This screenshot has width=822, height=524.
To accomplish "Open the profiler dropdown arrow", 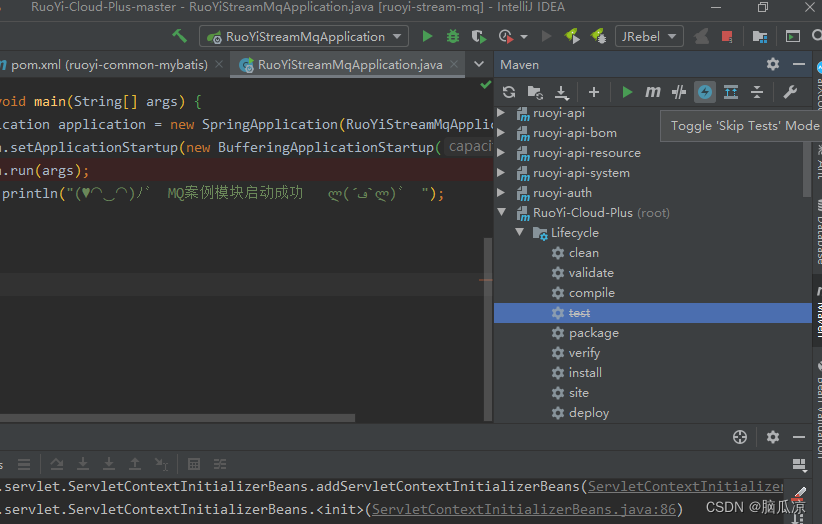I will (524, 37).
